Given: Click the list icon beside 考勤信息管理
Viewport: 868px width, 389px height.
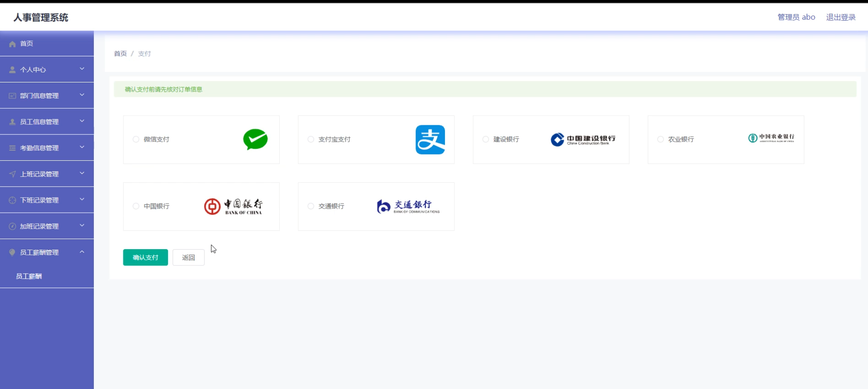Looking at the screenshot, I should click(12, 148).
